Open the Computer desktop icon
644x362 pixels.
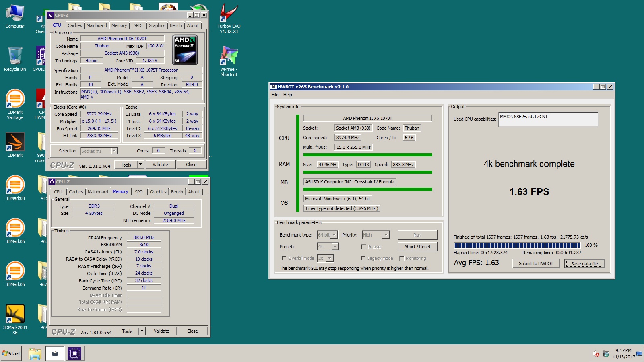(x=15, y=16)
